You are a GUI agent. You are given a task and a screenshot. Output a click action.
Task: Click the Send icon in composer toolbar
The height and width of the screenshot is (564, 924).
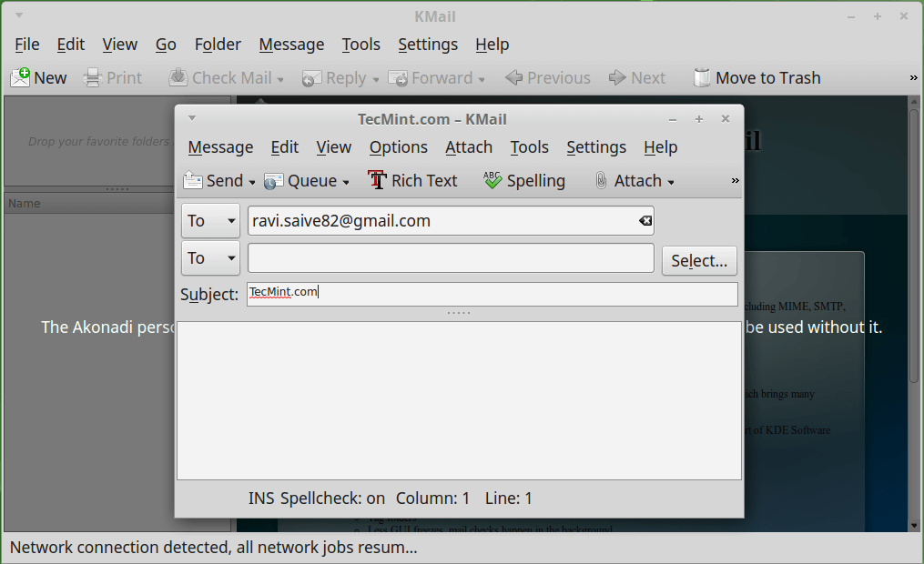(x=193, y=181)
